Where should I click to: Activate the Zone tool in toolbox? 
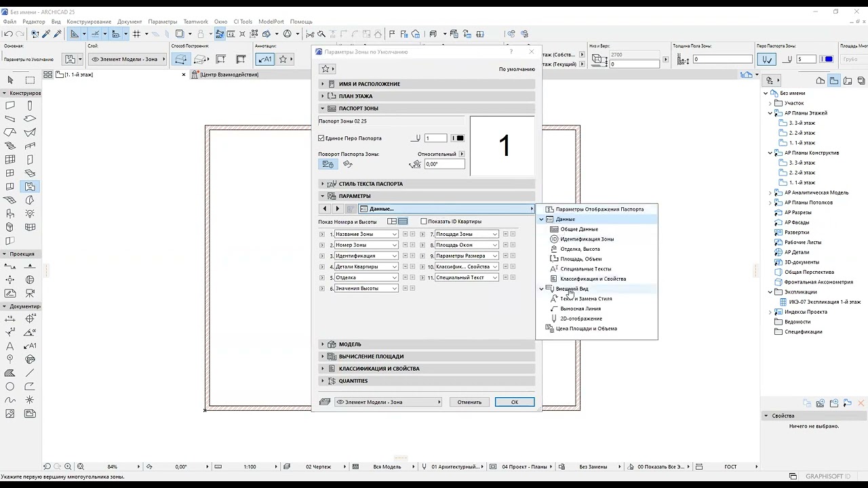coord(30,186)
